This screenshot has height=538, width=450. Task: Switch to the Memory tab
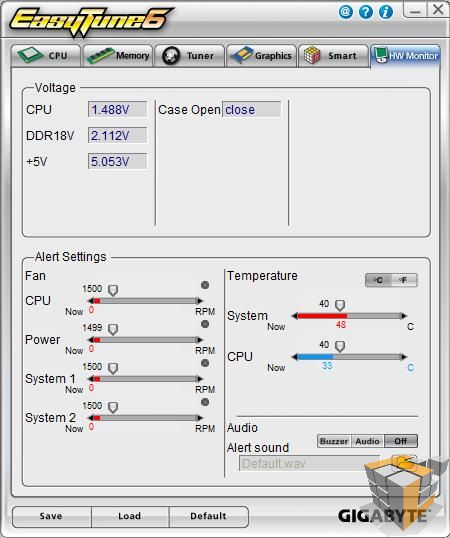(x=118, y=56)
